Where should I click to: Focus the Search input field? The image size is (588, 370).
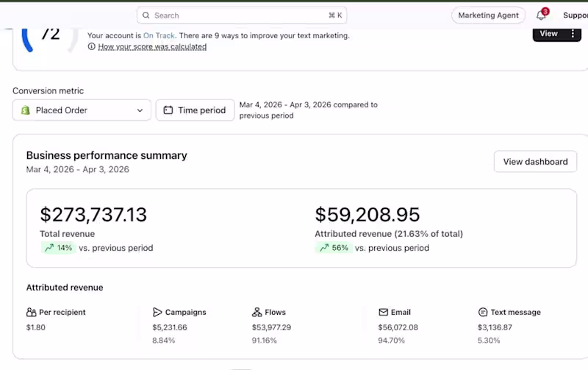coord(242,15)
